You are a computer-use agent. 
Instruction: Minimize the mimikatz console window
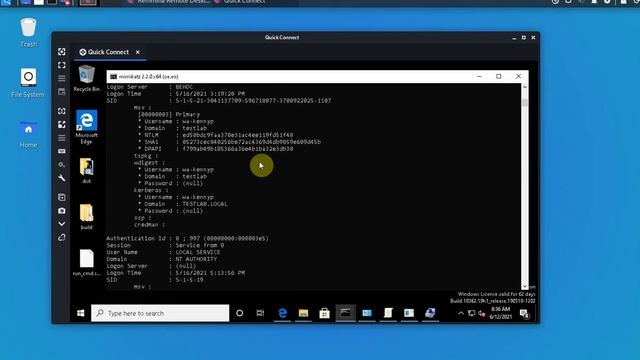click(479, 76)
